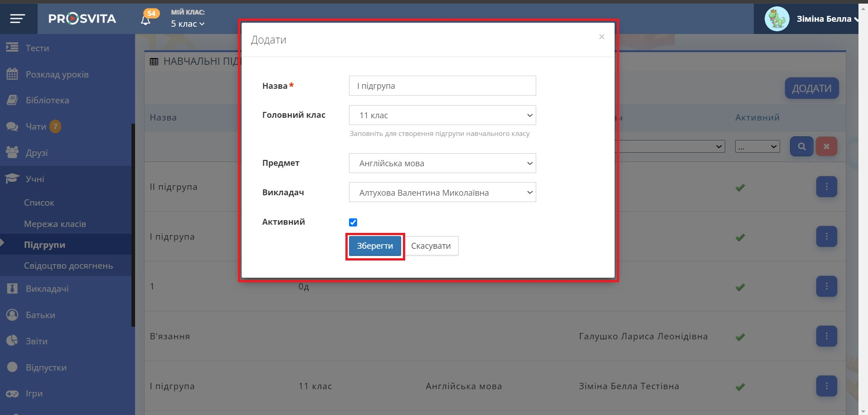Viewport: 868px width, 415px height.
Task: Click the hamburger menu icon
Action: pos(18,19)
